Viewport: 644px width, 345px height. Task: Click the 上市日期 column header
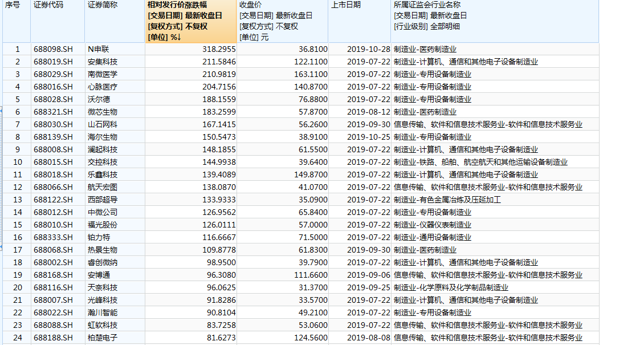click(346, 5)
